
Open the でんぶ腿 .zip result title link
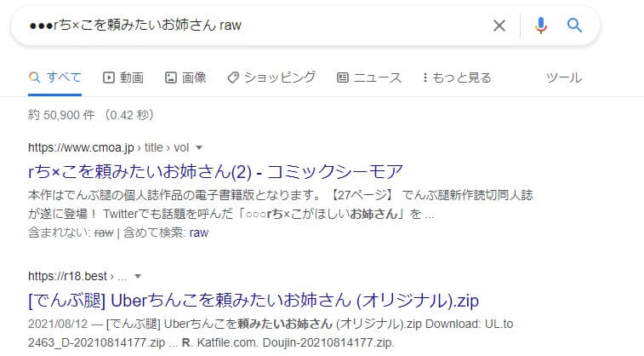point(254,301)
